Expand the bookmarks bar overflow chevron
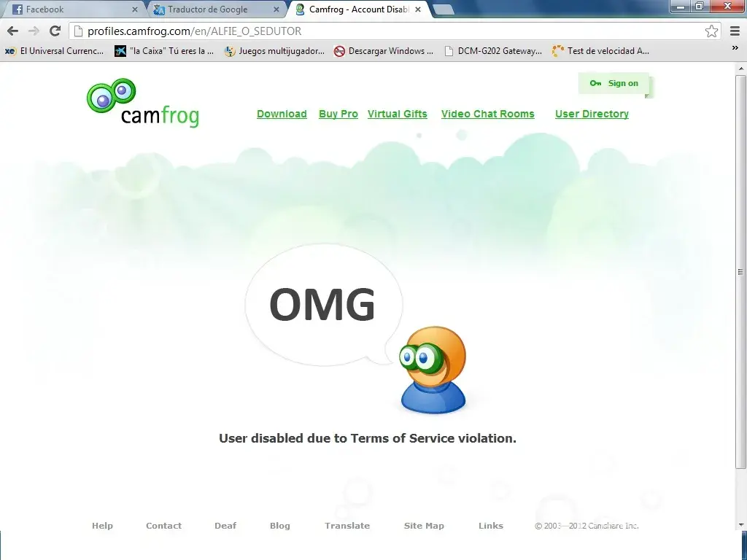This screenshot has width=747, height=560. point(735,49)
